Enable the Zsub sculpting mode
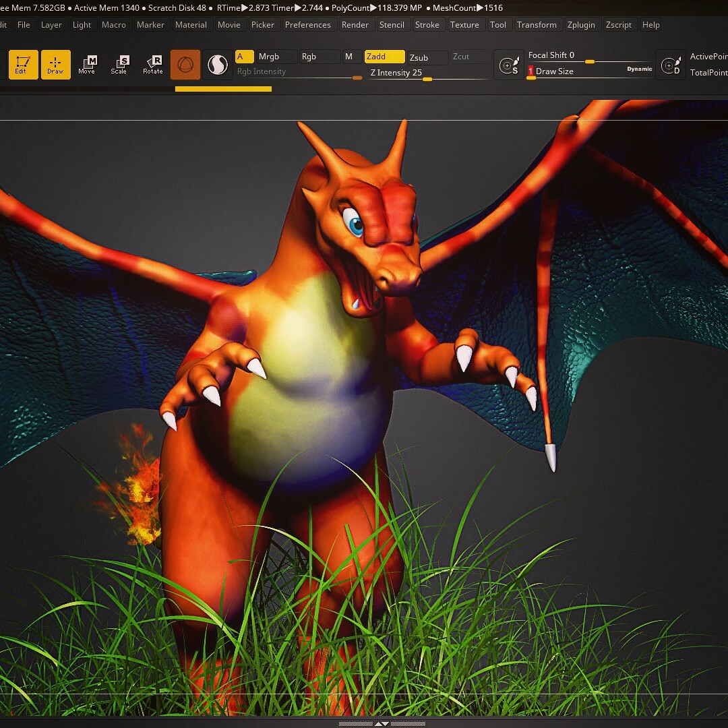Viewport: 728px width, 728px height. click(x=427, y=57)
